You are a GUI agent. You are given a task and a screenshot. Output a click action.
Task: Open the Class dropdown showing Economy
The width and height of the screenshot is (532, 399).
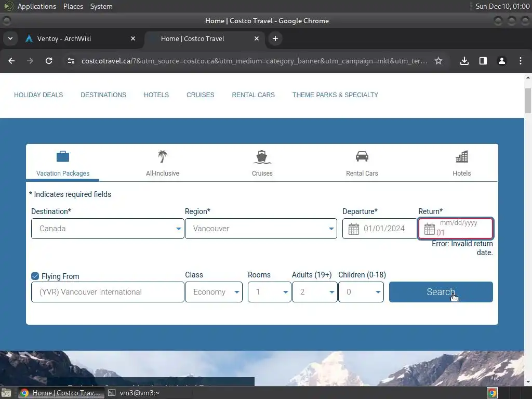click(214, 292)
